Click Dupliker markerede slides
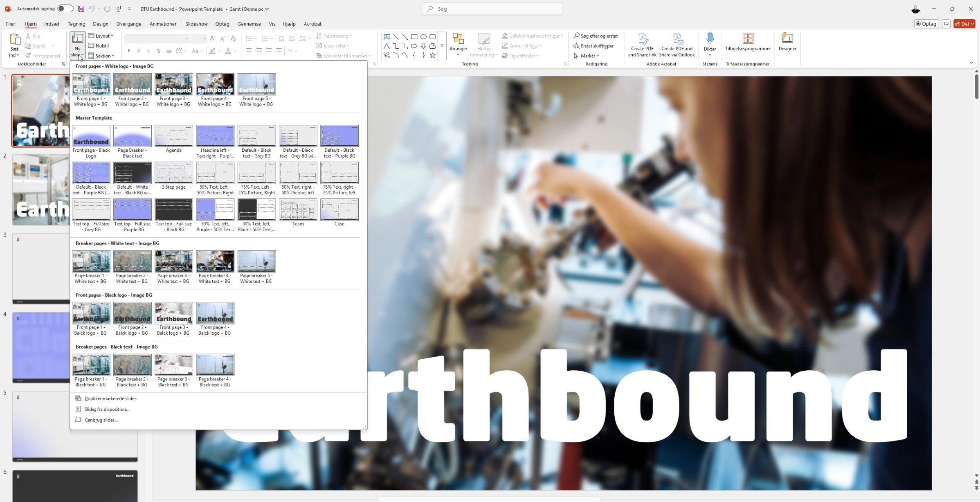This screenshot has height=502, width=980. [110, 398]
